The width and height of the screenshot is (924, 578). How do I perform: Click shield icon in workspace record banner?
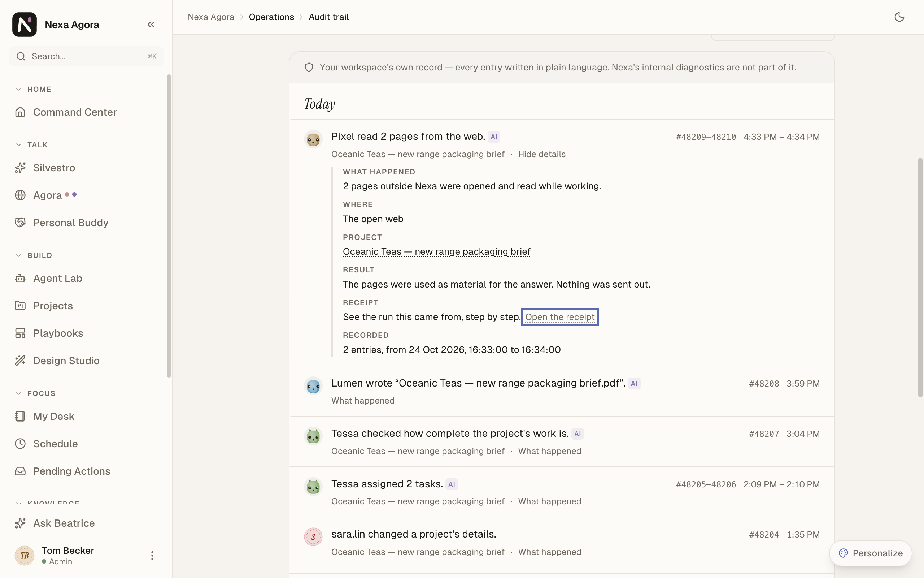[x=309, y=68]
